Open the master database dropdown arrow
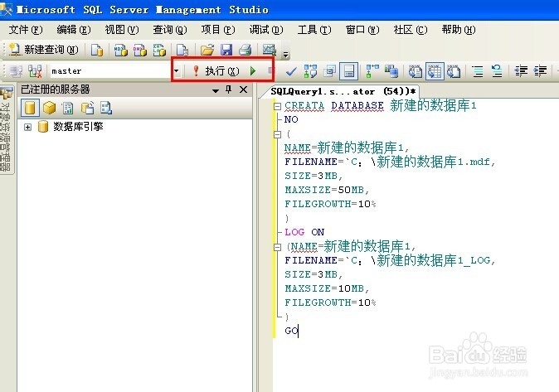 [177, 71]
